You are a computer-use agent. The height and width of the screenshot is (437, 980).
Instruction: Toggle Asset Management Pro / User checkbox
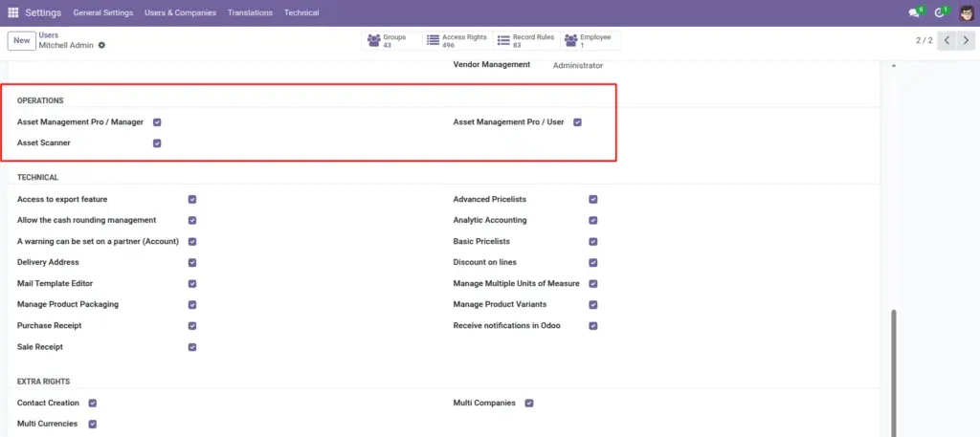577,122
